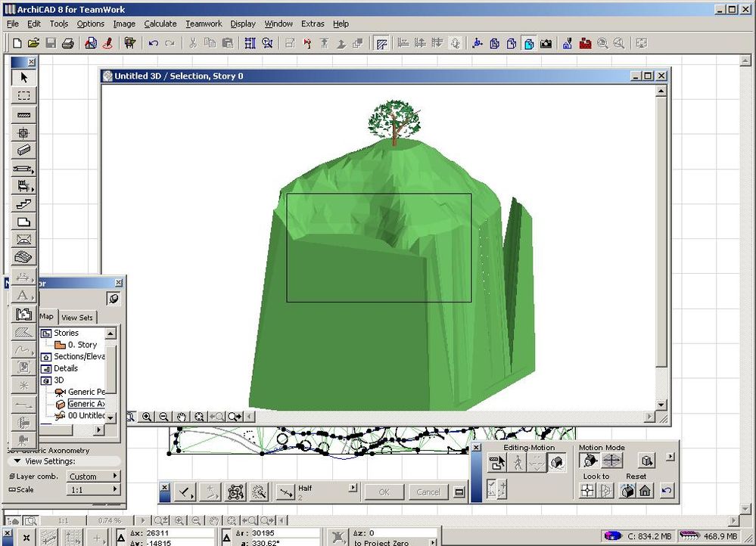The width and height of the screenshot is (756, 546).
Task: Select the Wall tool
Action: point(23,115)
